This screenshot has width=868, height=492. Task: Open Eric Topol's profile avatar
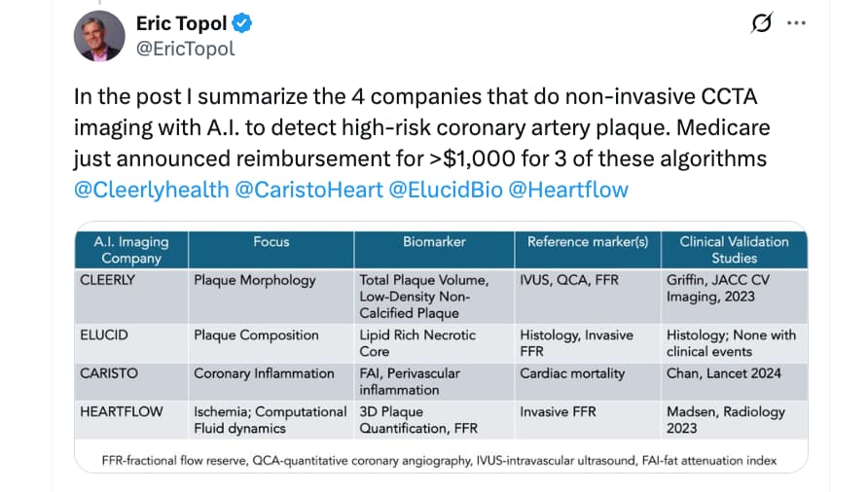coord(99,36)
